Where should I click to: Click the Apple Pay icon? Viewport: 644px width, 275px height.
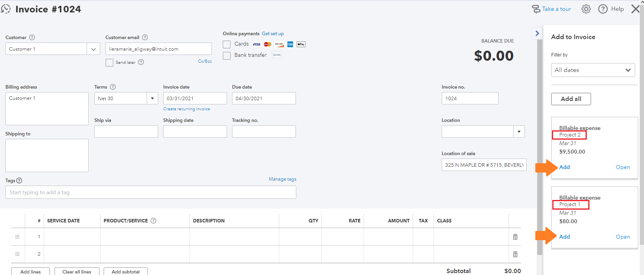[301, 44]
